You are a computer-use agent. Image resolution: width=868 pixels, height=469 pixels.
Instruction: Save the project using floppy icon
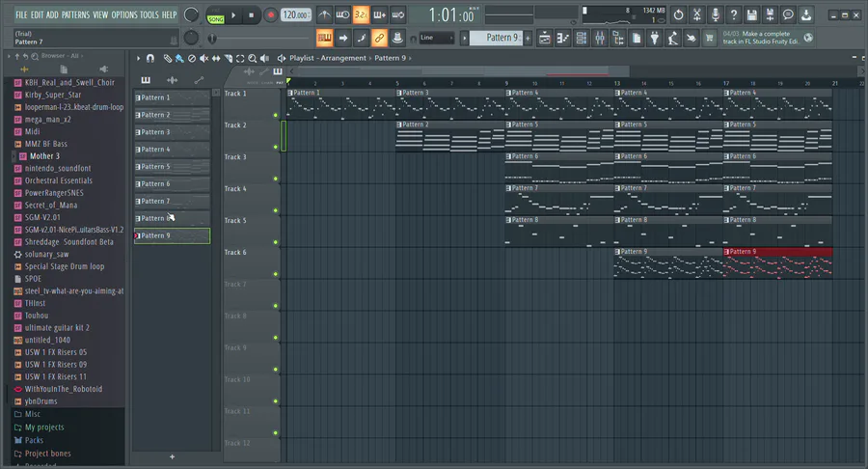(x=751, y=14)
